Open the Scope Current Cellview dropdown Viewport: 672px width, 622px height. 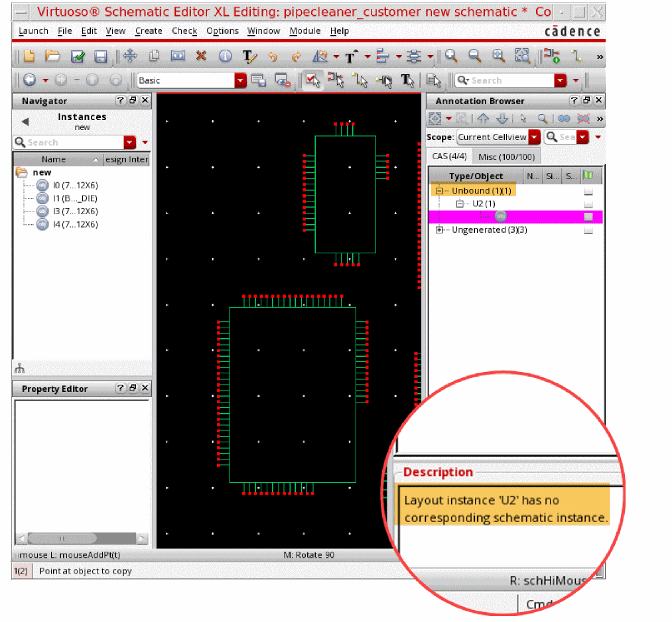534,137
